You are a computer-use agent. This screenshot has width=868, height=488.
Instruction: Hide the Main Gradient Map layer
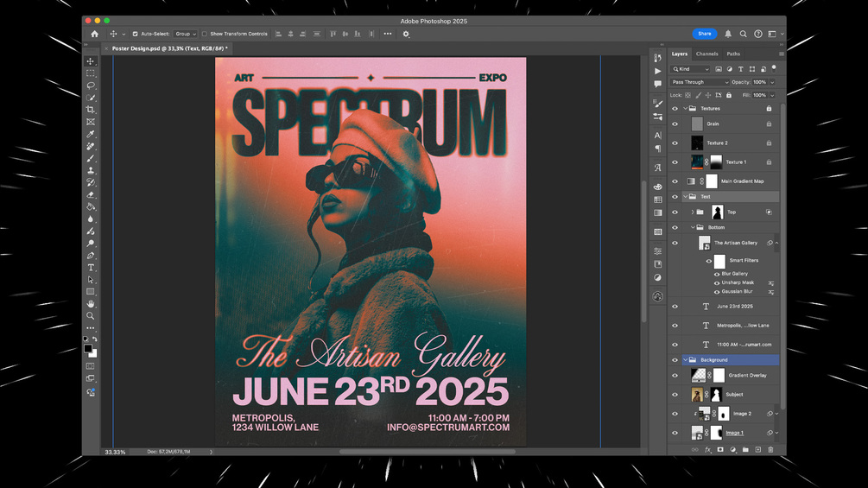coord(675,181)
